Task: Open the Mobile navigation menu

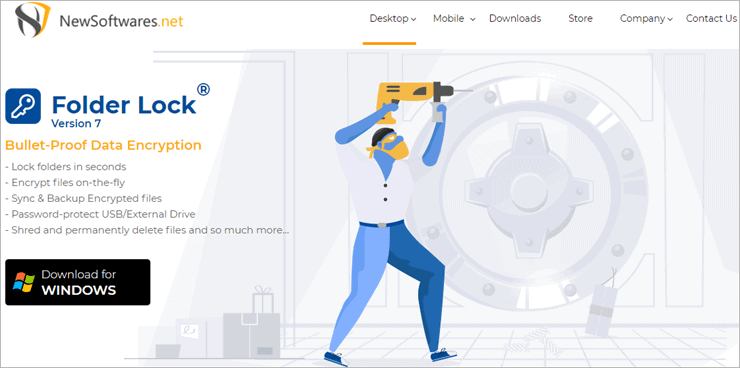Action: tap(449, 18)
